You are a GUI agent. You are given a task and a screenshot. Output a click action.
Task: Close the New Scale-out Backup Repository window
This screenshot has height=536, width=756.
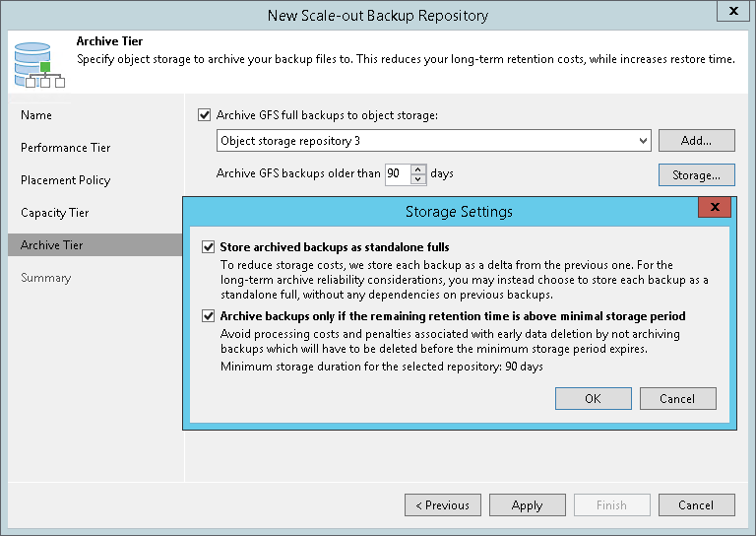(732, 14)
